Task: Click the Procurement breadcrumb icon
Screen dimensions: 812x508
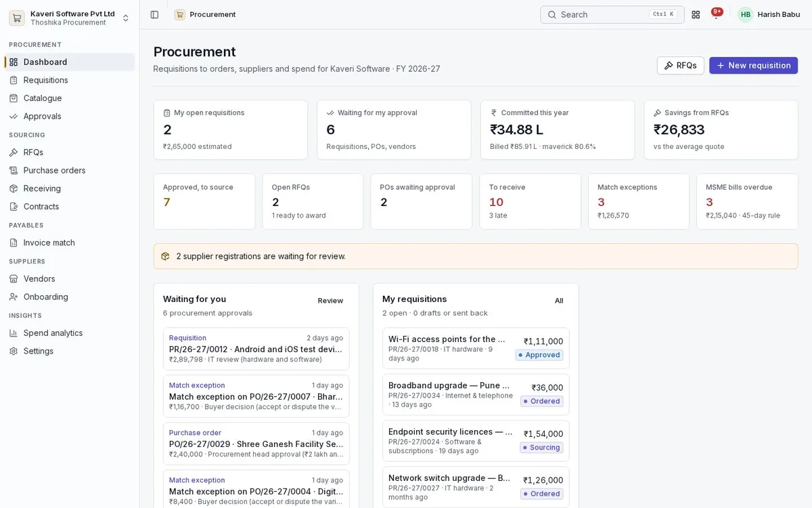Action: pyautogui.click(x=179, y=14)
